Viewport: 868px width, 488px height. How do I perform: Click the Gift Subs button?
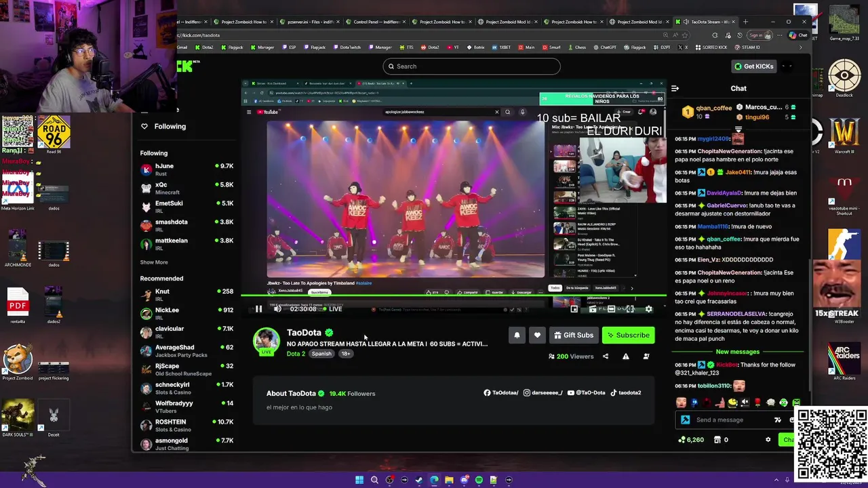[x=574, y=335]
